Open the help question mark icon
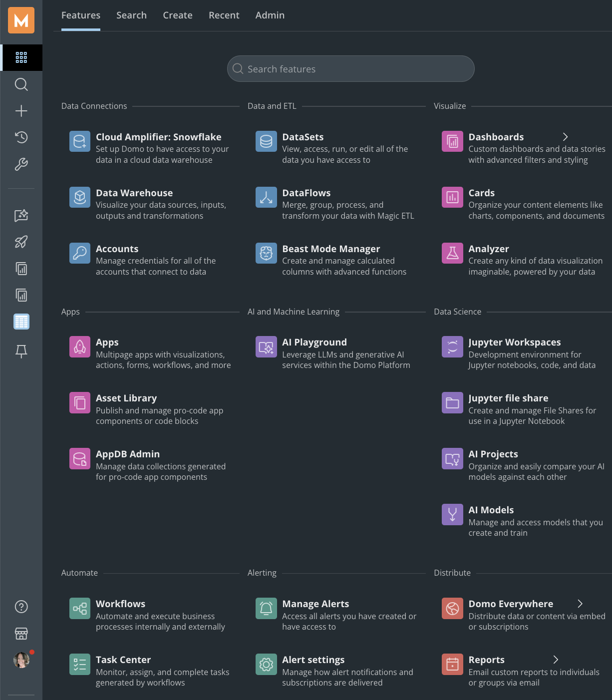Viewport: 612px width, 700px height. click(x=21, y=607)
